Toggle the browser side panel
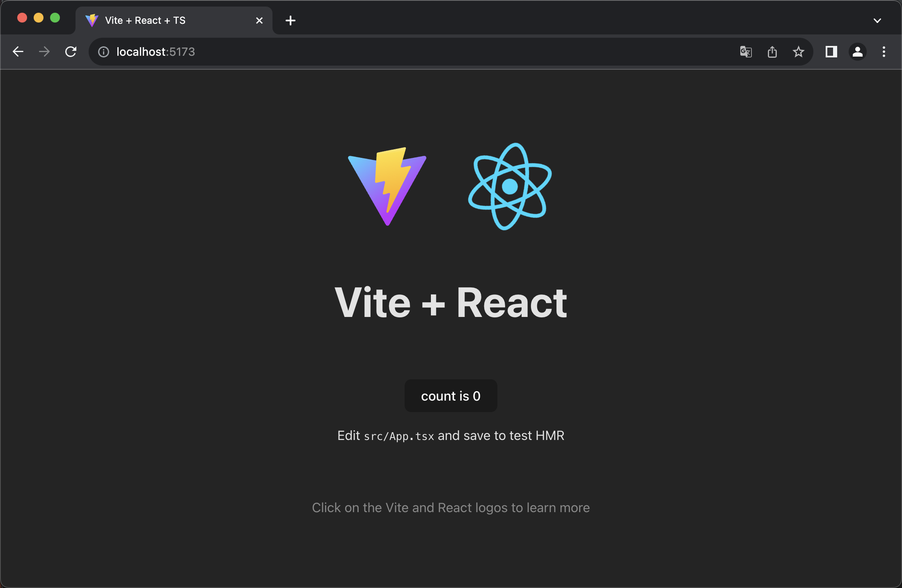This screenshot has width=902, height=588. pyautogui.click(x=831, y=52)
